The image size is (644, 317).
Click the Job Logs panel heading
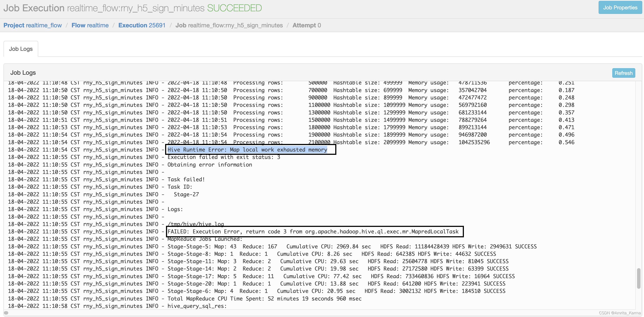point(23,73)
